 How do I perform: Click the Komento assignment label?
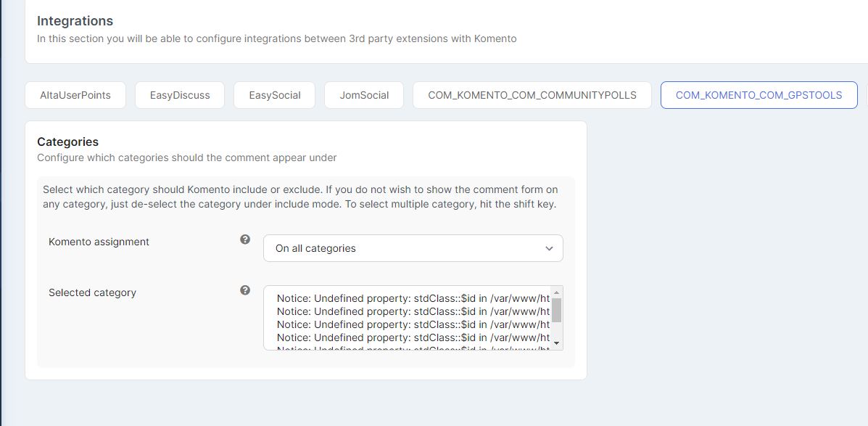99,242
